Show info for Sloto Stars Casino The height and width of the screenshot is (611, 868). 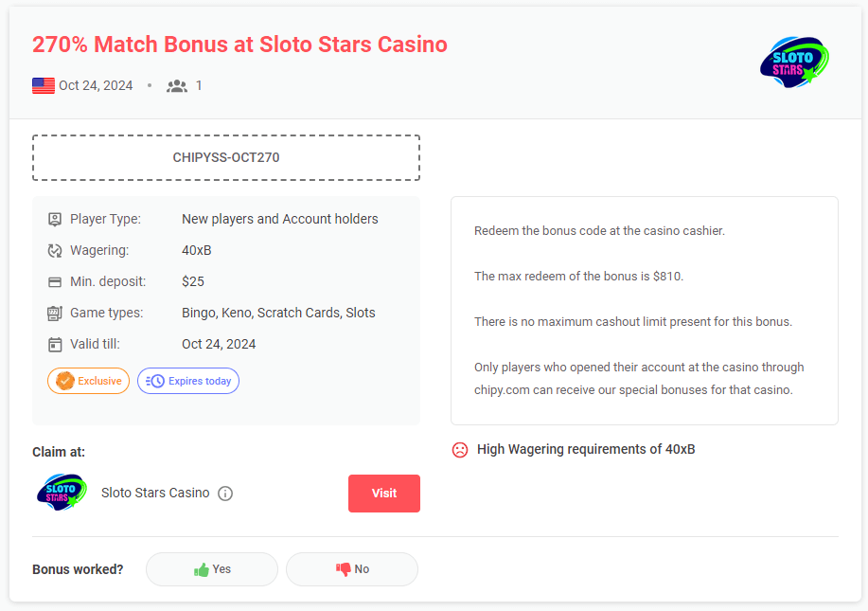225,494
